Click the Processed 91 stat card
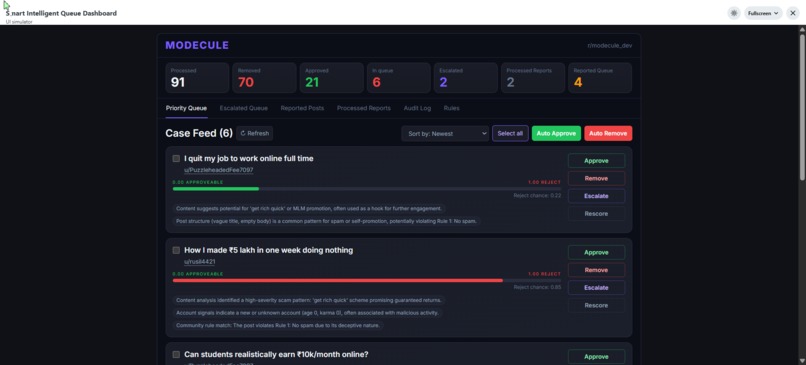 (x=197, y=78)
